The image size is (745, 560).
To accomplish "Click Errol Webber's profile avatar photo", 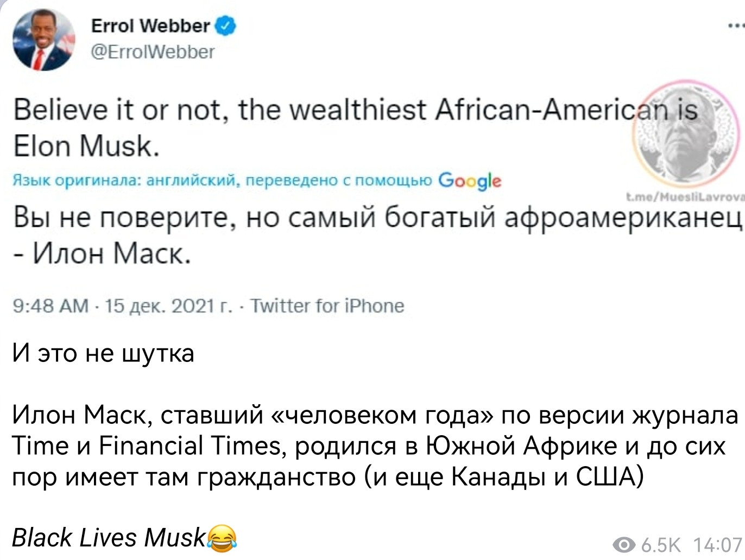I will coord(43,40).
